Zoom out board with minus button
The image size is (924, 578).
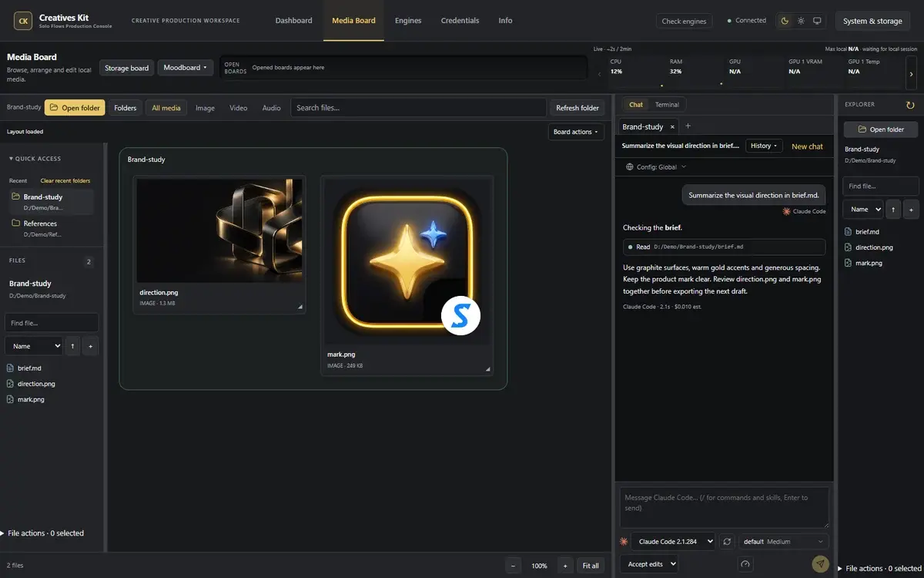514,566
